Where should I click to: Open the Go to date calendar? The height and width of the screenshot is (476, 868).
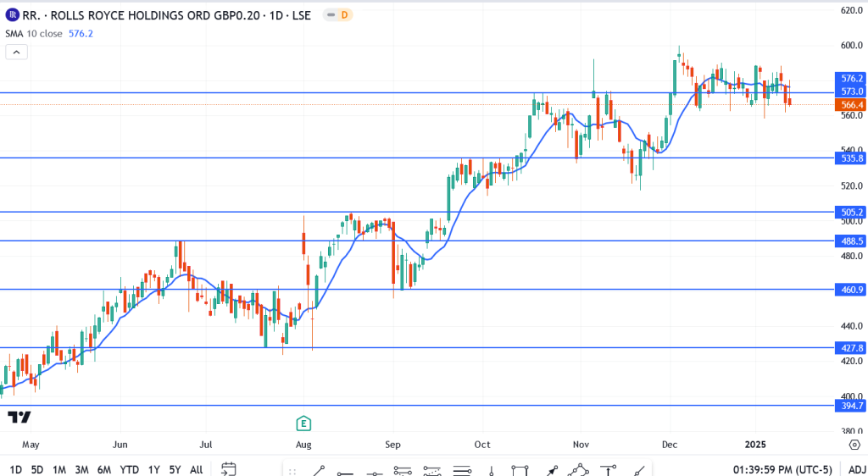[x=228, y=468]
